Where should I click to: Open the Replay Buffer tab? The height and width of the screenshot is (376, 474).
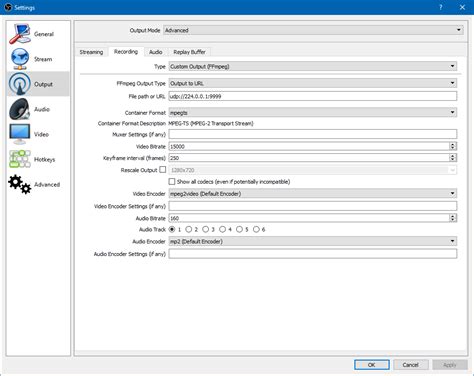coord(189,52)
